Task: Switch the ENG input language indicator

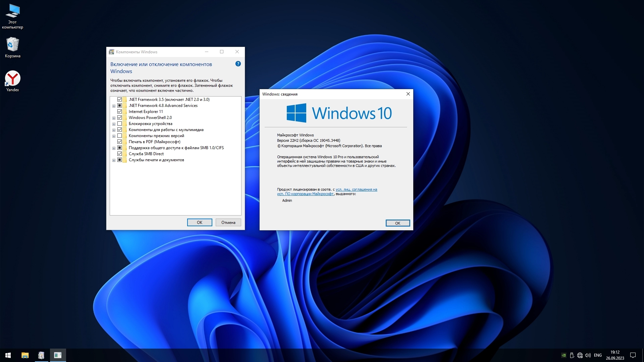Action: [x=598, y=355]
